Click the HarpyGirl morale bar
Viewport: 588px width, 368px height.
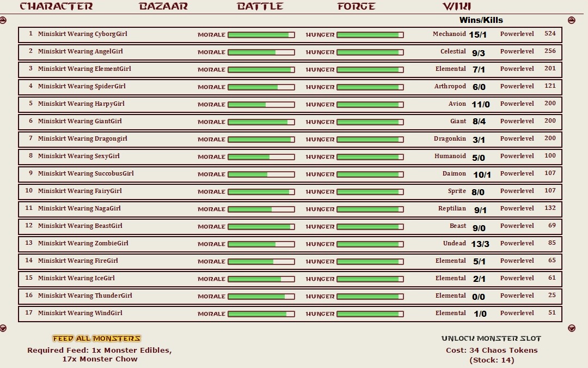coord(261,104)
